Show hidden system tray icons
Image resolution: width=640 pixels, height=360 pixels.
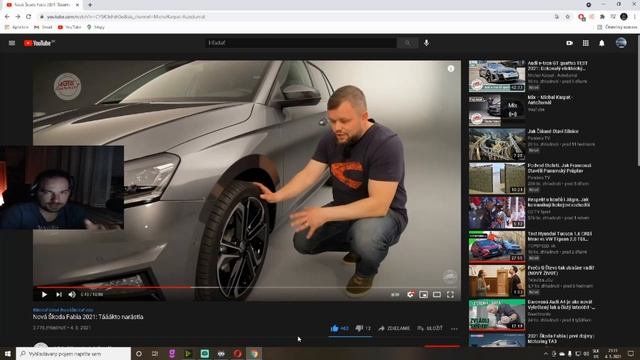coord(546,353)
